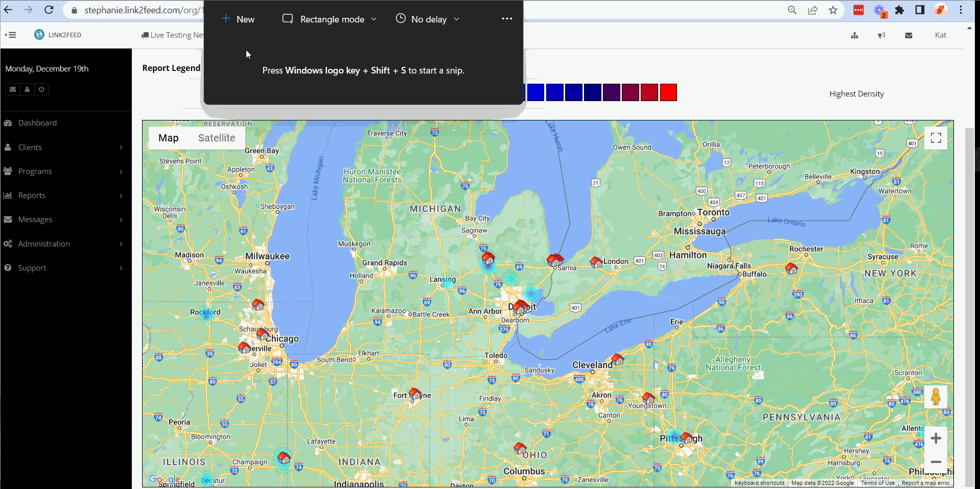
Task: Open the Terms of Use map link
Action: pos(877,483)
